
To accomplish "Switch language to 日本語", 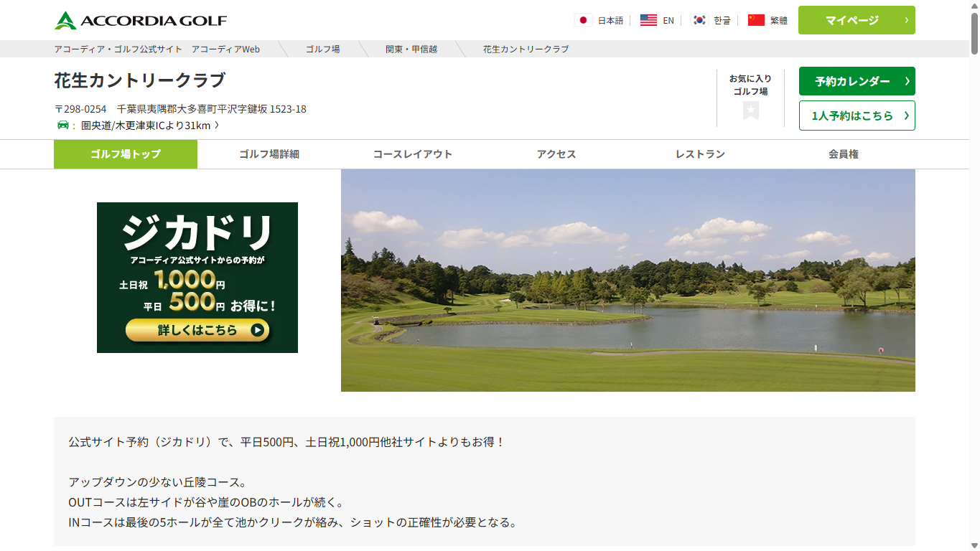I will point(610,20).
